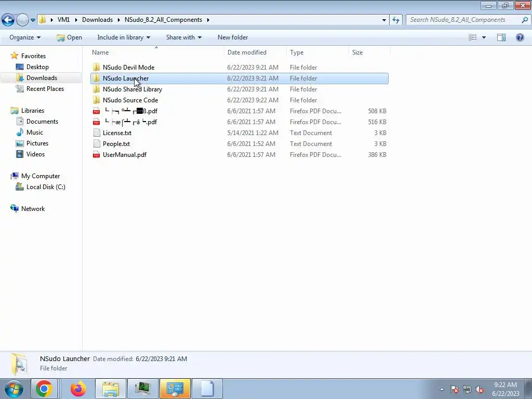Select NSudo Devil Mode folder icon
The image size is (532, 399).
(96, 67)
